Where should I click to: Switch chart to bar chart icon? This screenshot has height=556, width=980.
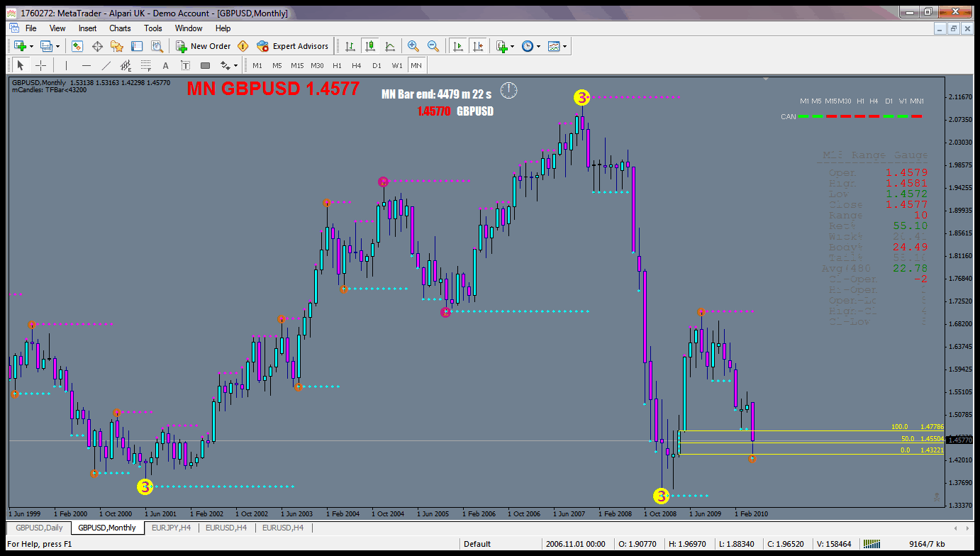350,46
